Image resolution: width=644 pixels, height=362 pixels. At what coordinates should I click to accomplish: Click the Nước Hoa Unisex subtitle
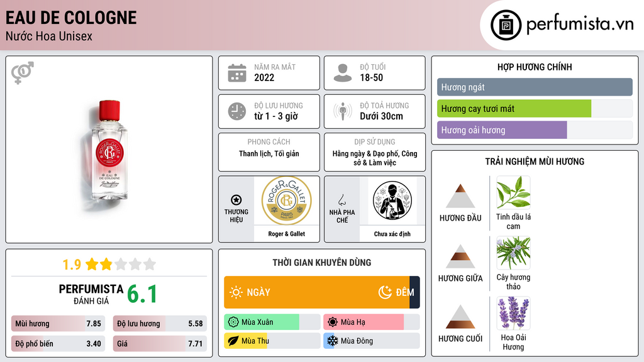(49, 36)
